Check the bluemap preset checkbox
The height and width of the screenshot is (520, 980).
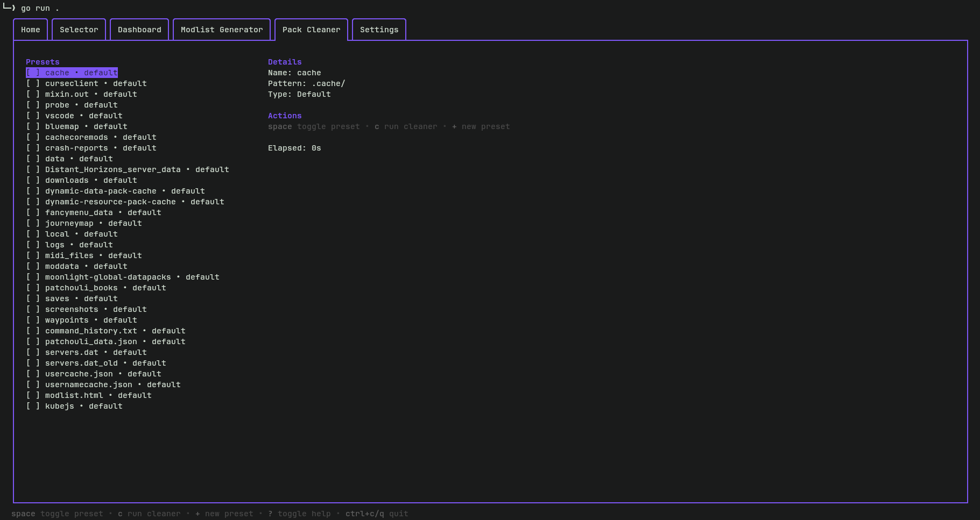33,126
